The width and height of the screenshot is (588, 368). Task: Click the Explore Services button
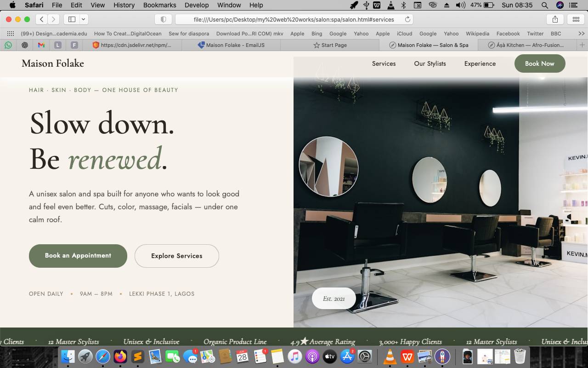177,256
